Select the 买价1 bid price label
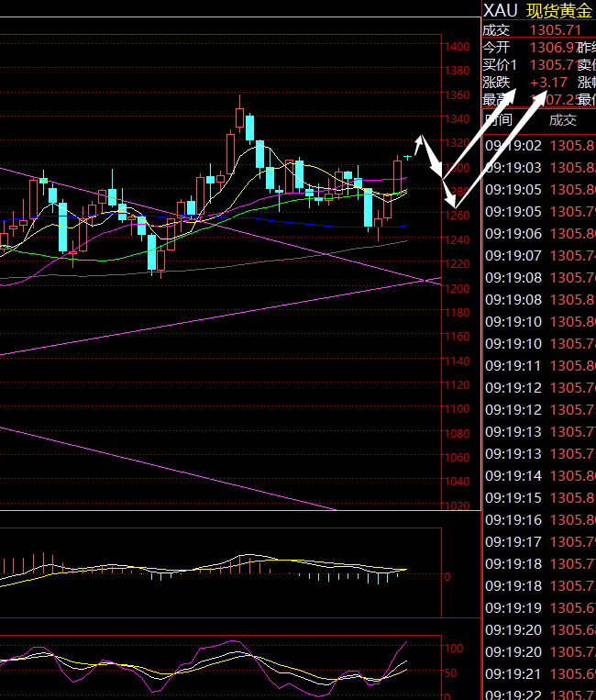The height and width of the screenshot is (700, 596). pyautogui.click(x=501, y=64)
